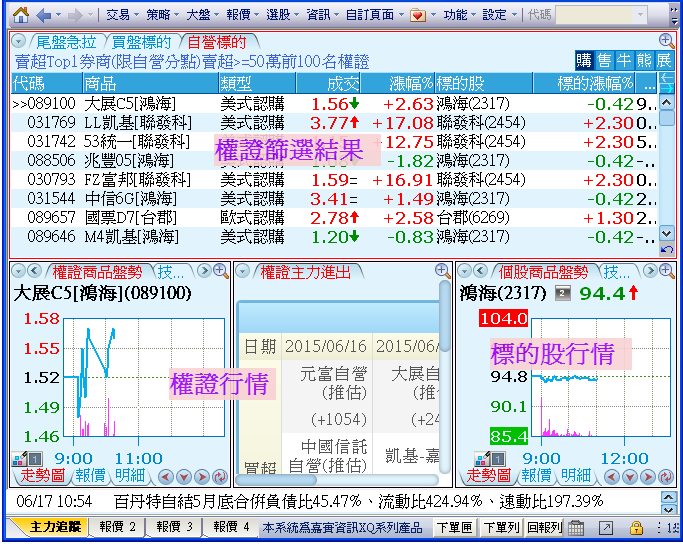Screen dimensions: 683x544
Task: Click the lock icon in the bottom bar
Action: tap(636, 527)
